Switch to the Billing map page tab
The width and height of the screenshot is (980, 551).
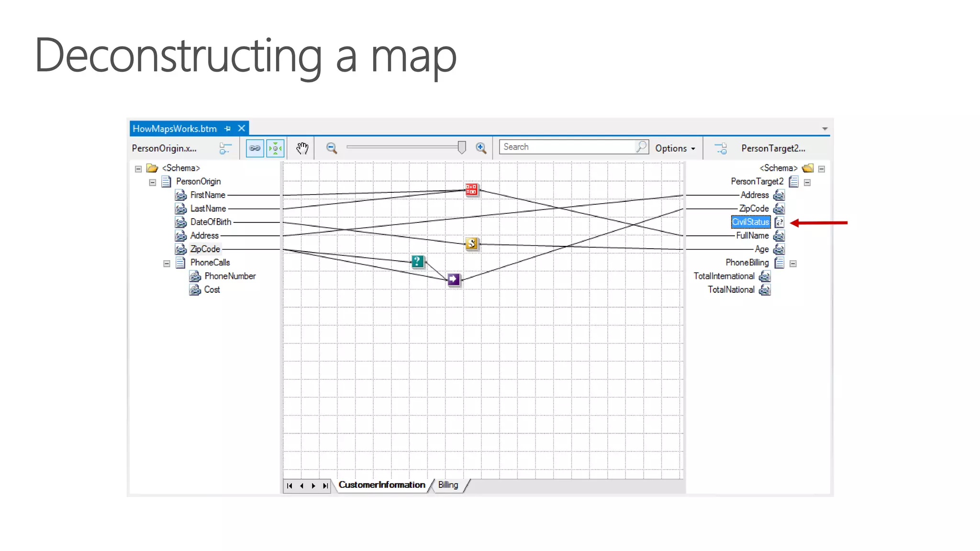(448, 485)
